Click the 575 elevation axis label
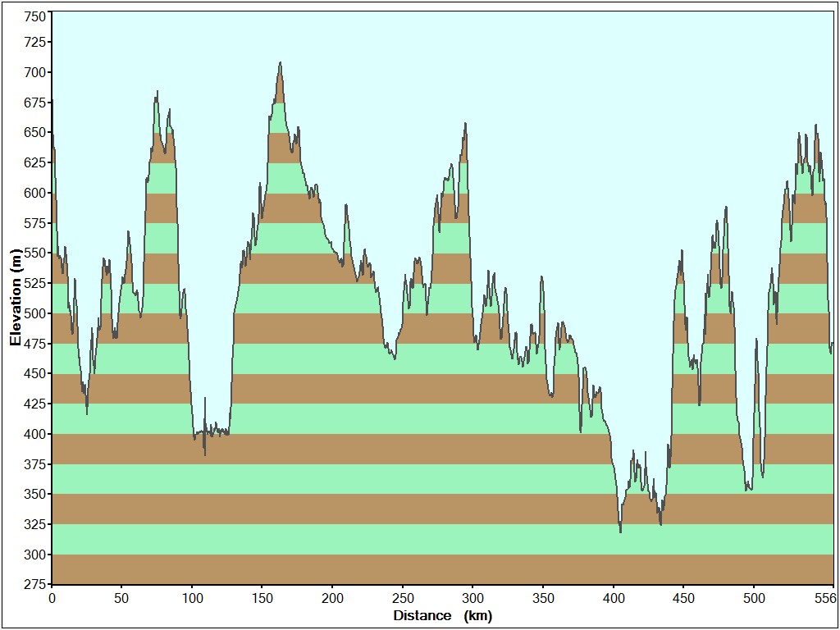This screenshot has width=840, height=630. tap(34, 223)
